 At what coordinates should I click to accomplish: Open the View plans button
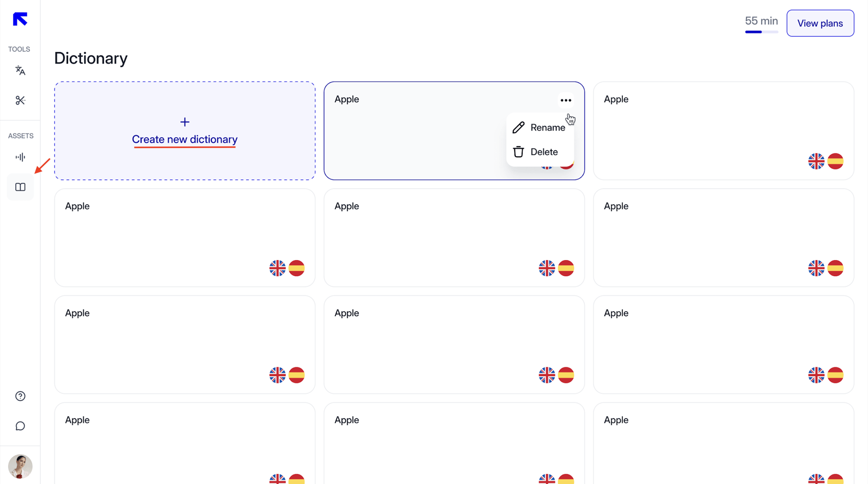point(820,23)
